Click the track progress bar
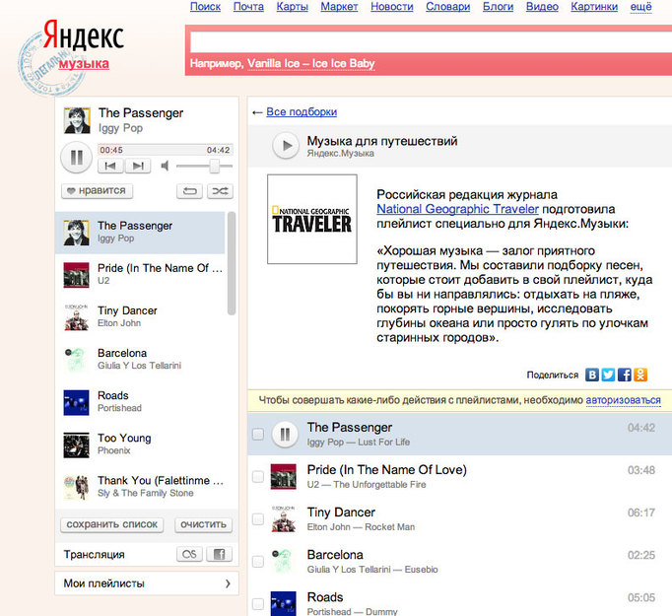Image resolution: width=672 pixels, height=616 pixels. pyautogui.click(x=166, y=150)
